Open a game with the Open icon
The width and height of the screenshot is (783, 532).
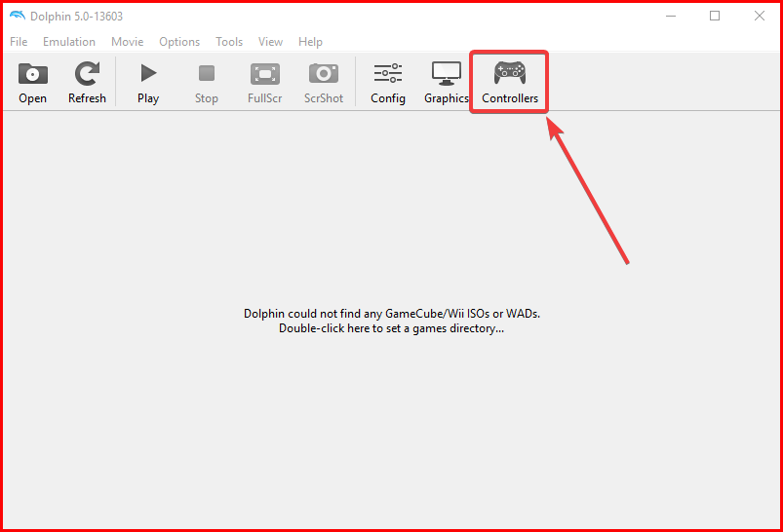(x=33, y=83)
